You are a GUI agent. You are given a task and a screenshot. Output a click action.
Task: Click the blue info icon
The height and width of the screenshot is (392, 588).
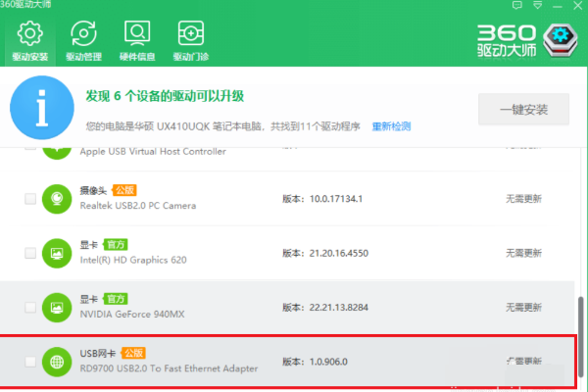[x=42, y=108]
